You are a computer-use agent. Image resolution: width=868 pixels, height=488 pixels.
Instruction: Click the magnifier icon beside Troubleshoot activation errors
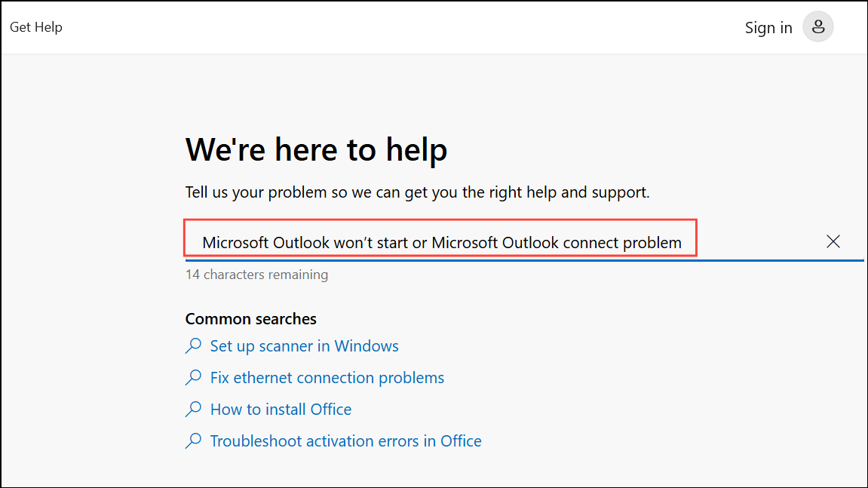pos(193,440)
